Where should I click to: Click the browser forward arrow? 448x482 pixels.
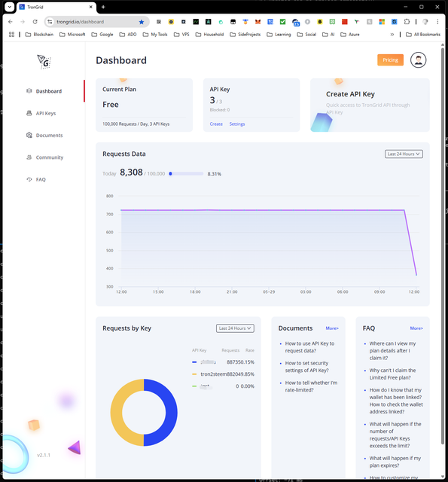23,22
